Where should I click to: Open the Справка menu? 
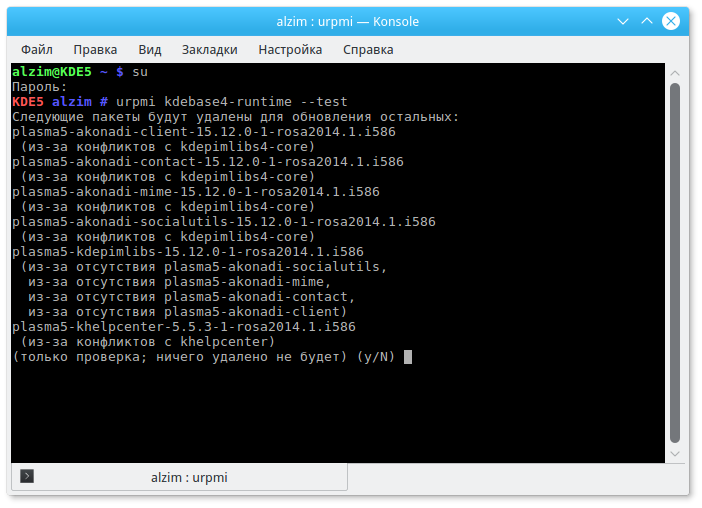[368, 50]
